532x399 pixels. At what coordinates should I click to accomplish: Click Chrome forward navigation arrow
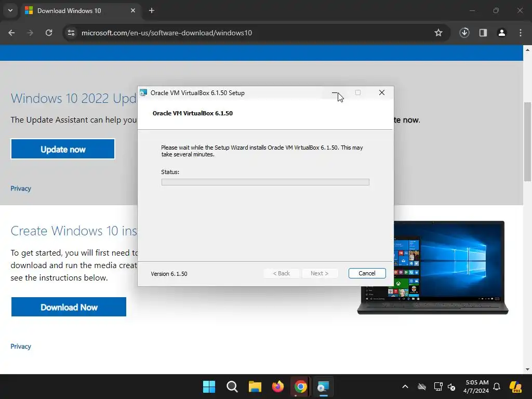click(30, 33)
